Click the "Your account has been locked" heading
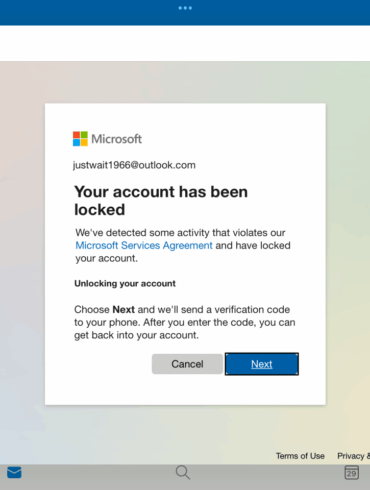The height and width of the screenshot is (490, 370). (x=161, y=201)
